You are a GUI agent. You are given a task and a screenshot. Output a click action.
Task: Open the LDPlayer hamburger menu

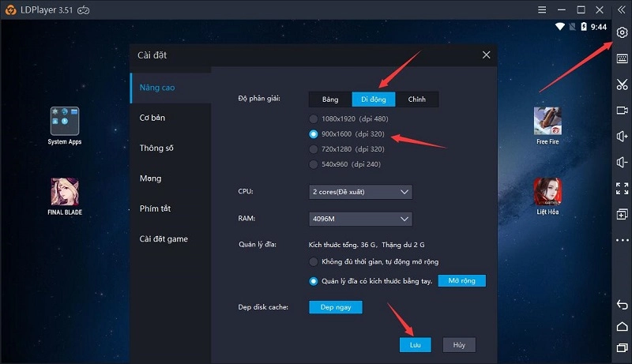coord(542,9)
